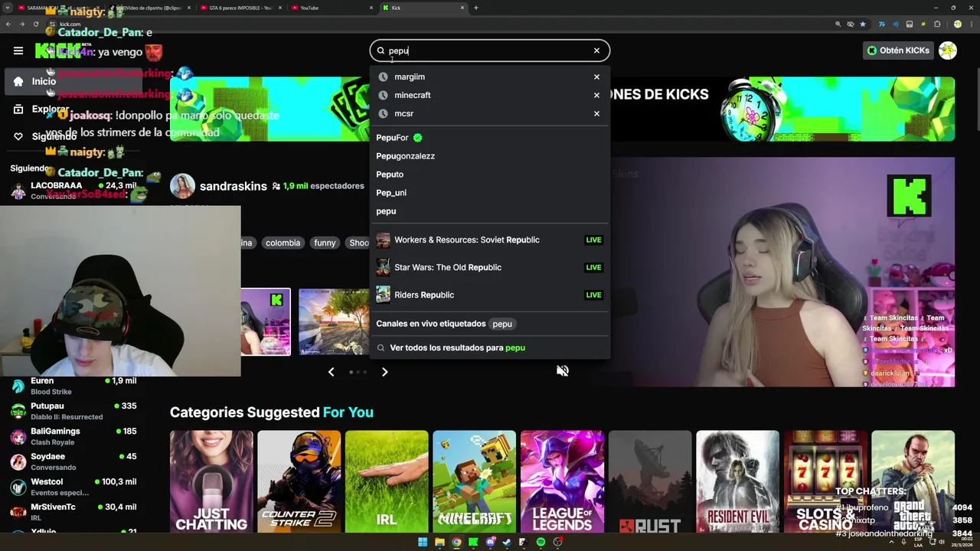Choose Pepugonzalezz from search suggestions

405,156
